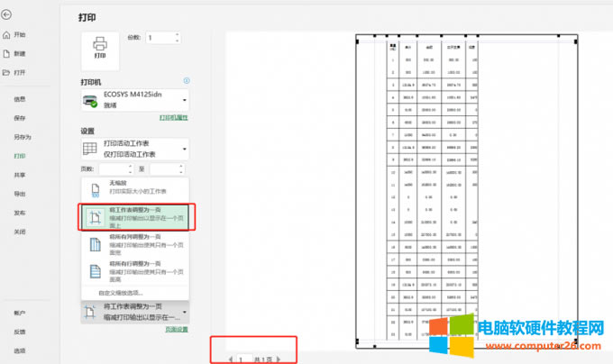Click the copies count input field

point(160,38)
